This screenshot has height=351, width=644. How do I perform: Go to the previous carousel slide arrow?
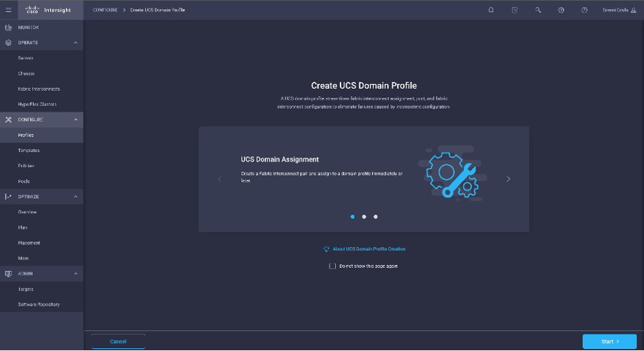[219, 179]
